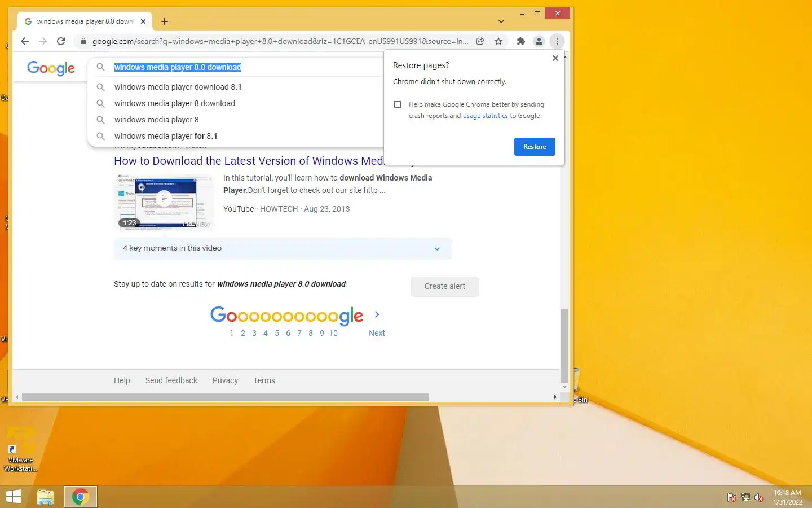Close the Restore pages popup
812x508 pixels.
555,58
